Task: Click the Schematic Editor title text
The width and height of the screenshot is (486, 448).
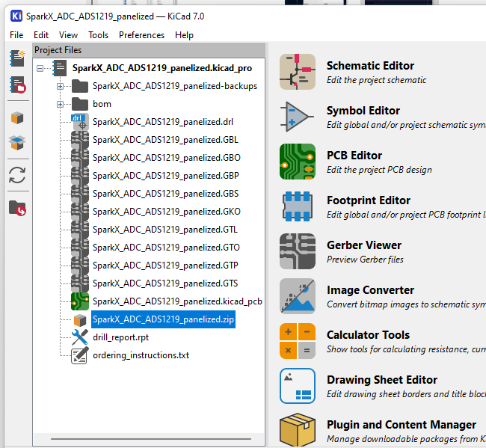Action: pyautogui.click(x=370, y=66)
